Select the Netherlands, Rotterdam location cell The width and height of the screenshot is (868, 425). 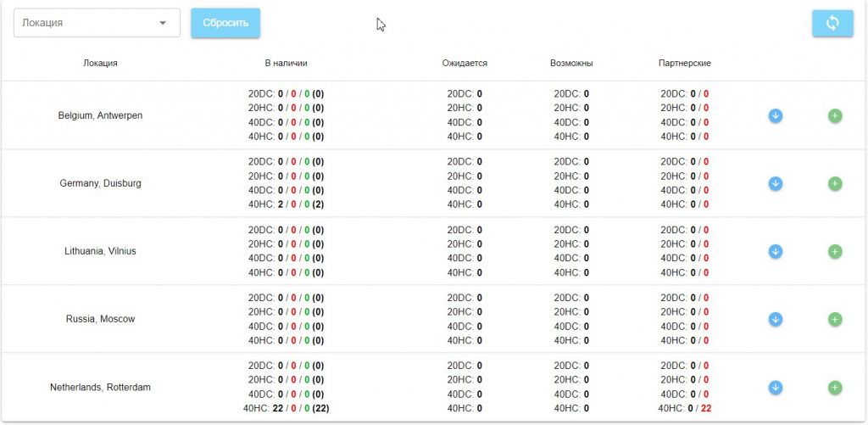tap(100, 387)
